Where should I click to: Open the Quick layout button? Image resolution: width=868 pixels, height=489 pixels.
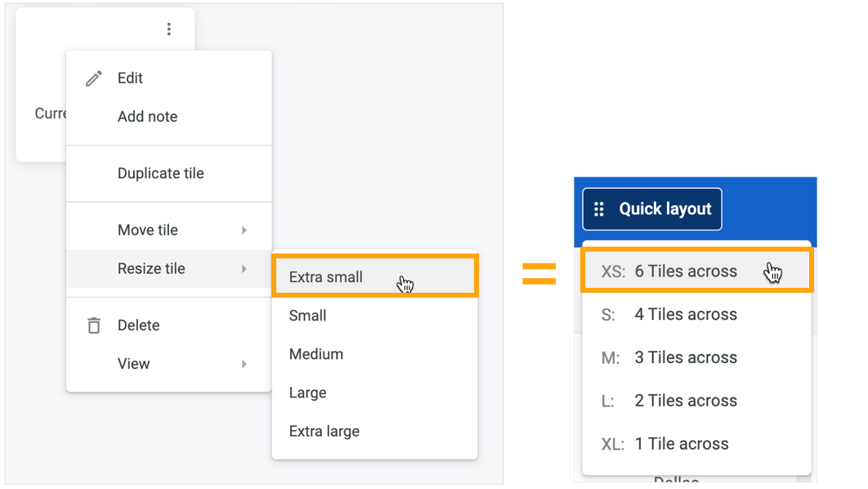pos(652,209)
